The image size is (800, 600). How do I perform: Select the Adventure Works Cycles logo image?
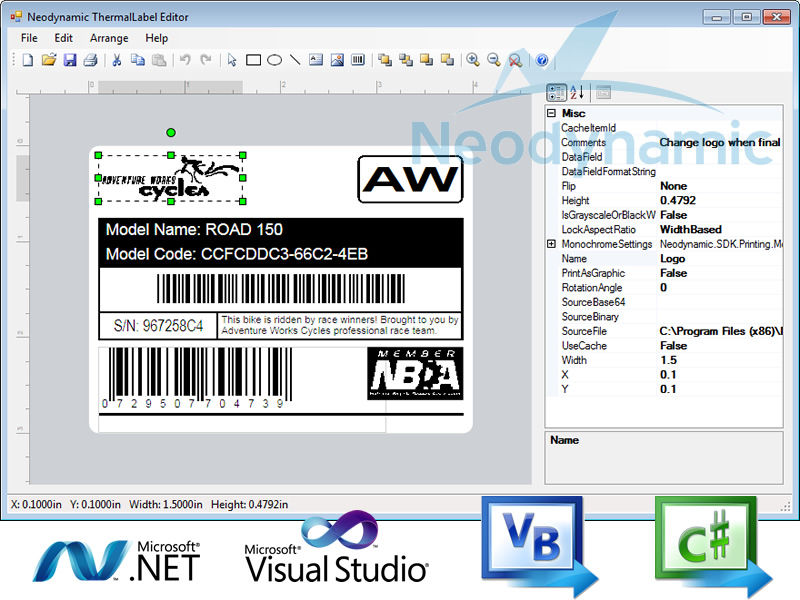coord(170,178)
